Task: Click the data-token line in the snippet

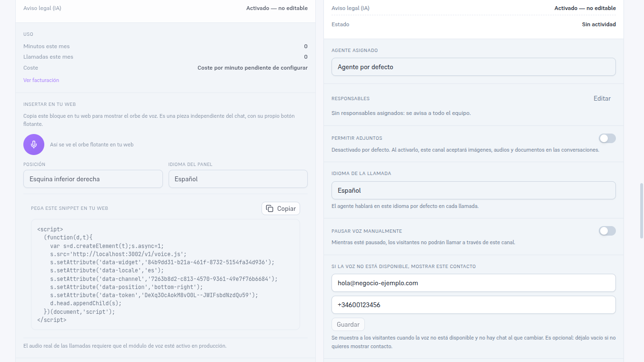Action: pyautogui.click(x=154, y=295)
